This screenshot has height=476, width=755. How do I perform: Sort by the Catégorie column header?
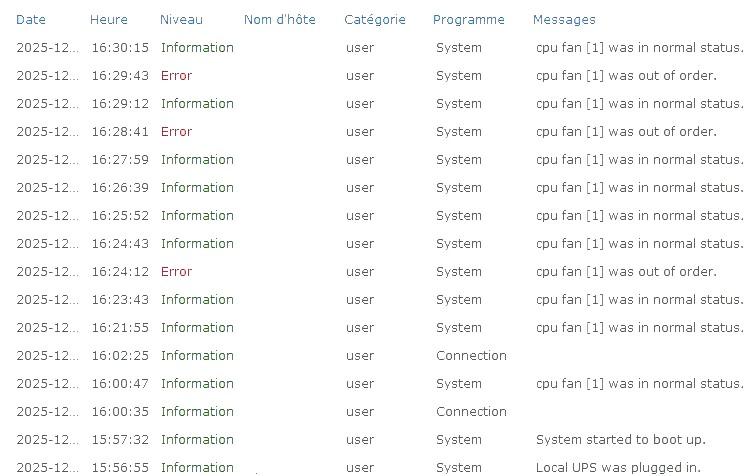[x=374, y=19]
